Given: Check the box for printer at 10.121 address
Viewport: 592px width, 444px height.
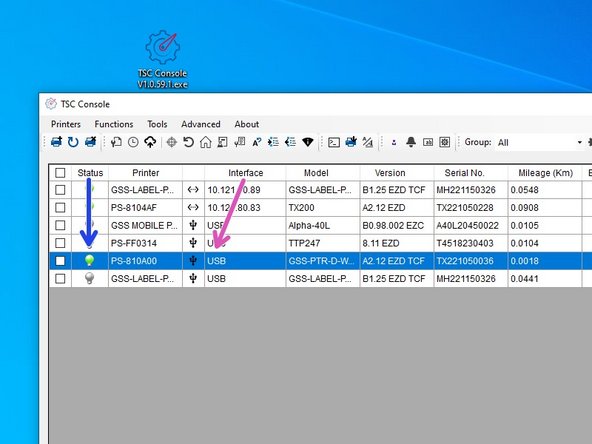Looking at the screenshot, I should 60,190.
